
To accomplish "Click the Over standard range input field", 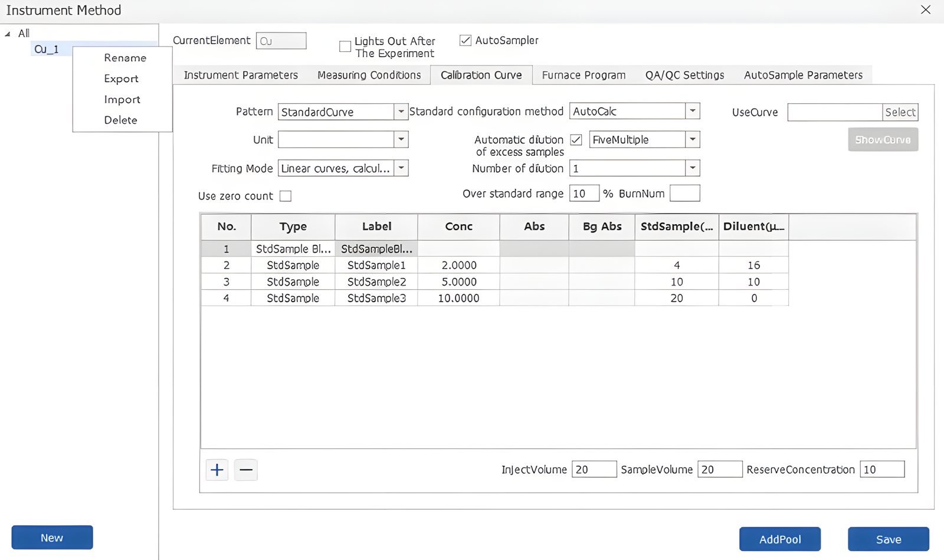I will (584, 194).
